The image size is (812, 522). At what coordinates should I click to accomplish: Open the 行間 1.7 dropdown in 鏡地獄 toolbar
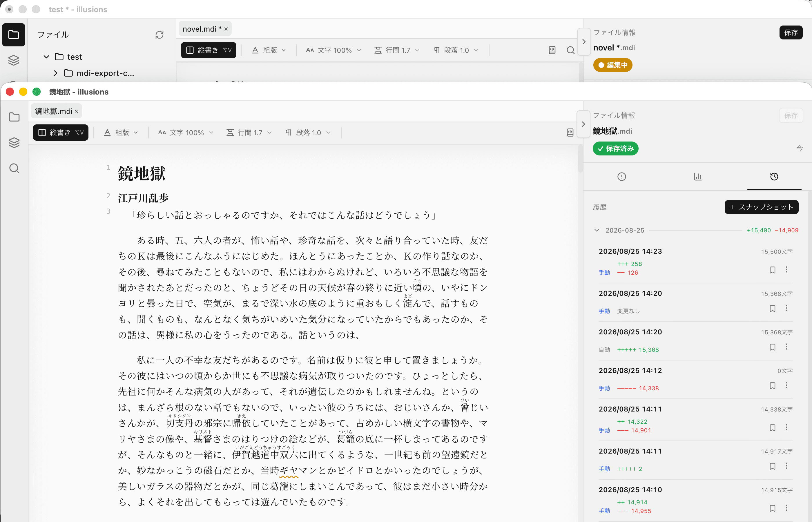click(249, 133)
